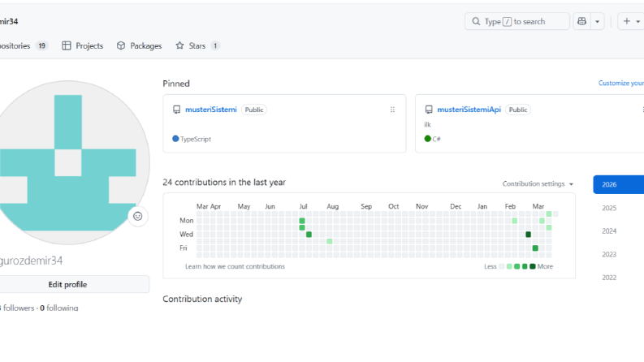The width and height of the screenshot is (644, 362).
Task: Expand the Copilot dropdown arrow
Action: 597,21
